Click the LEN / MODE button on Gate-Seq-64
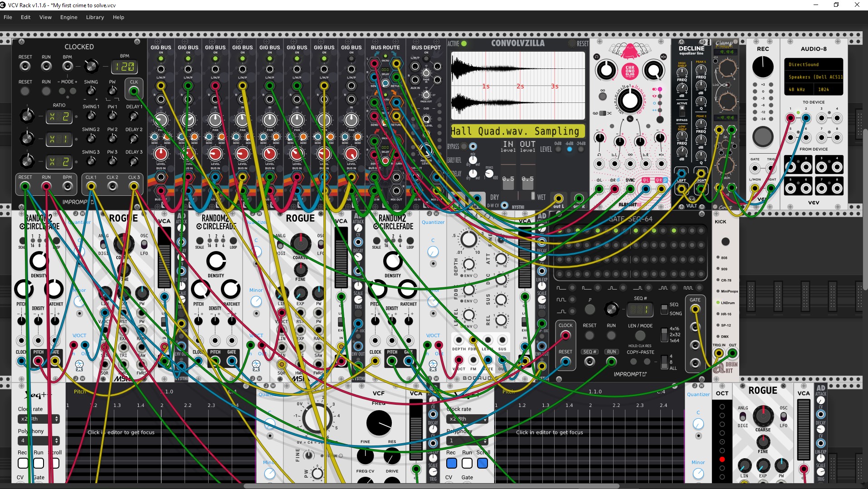 pyautogui.click(x=640, y=336)
